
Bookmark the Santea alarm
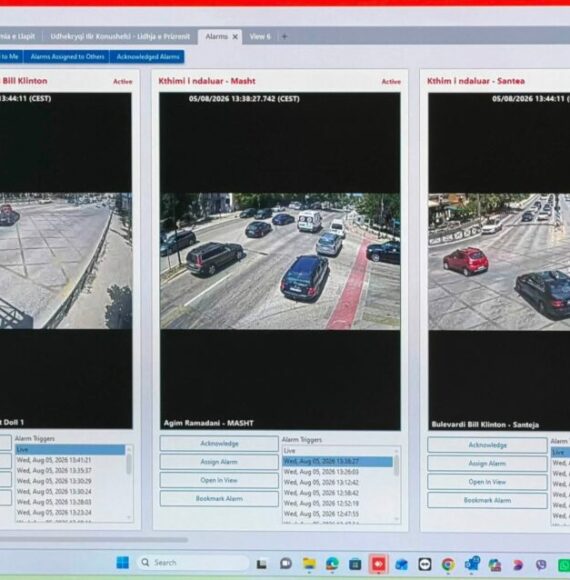(487, 500)
